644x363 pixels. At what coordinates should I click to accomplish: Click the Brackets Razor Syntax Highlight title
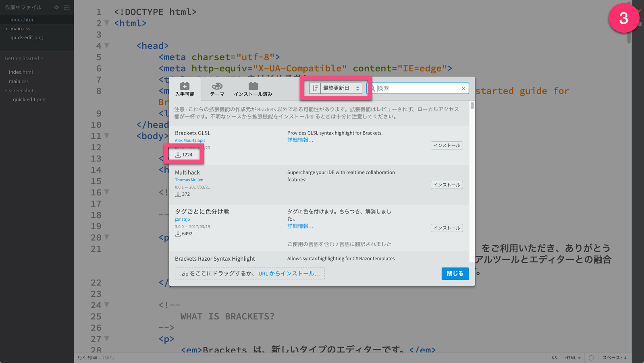point(215,259)
